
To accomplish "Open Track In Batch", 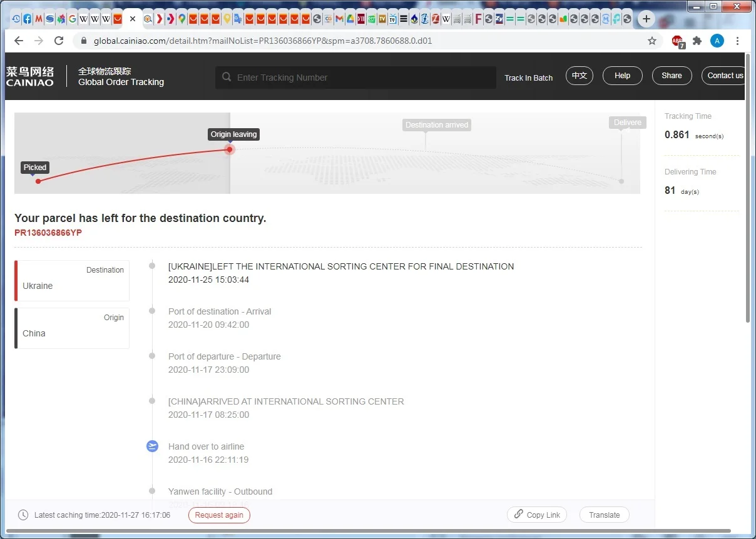I will click(x=529, y=78).
